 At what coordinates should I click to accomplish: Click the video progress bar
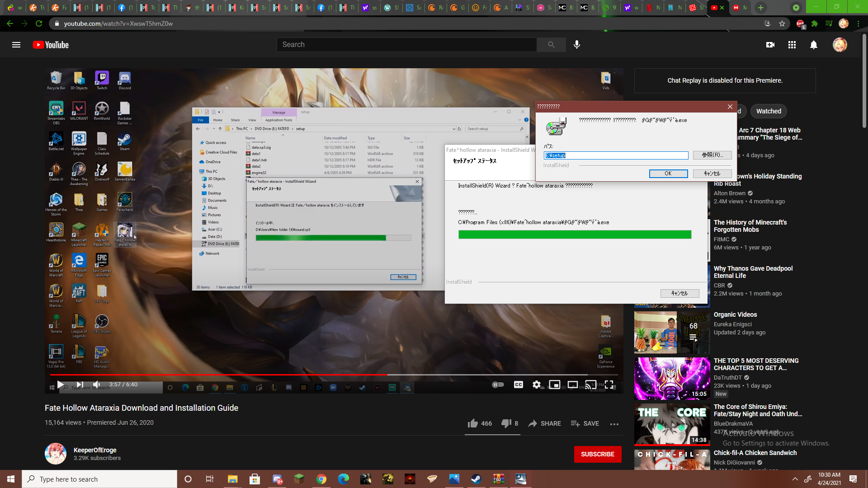click(316, 375)
